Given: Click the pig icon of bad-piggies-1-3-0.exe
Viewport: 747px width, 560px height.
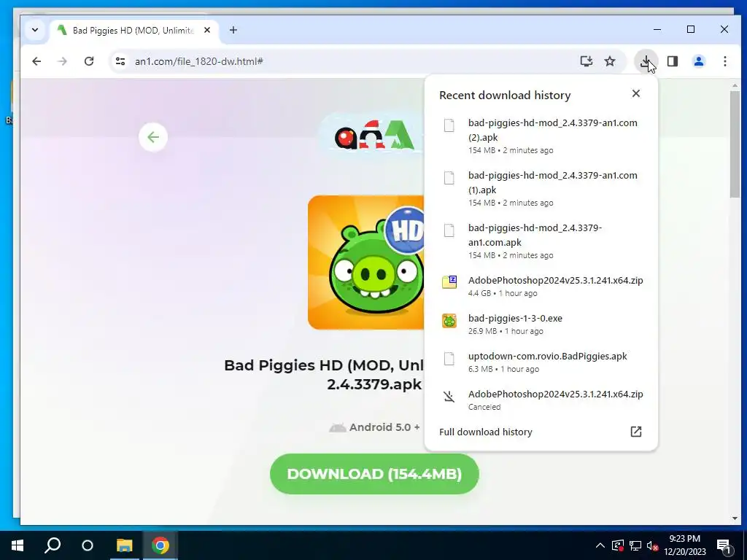Looking at the screenshot, I should tap(449, 321).
